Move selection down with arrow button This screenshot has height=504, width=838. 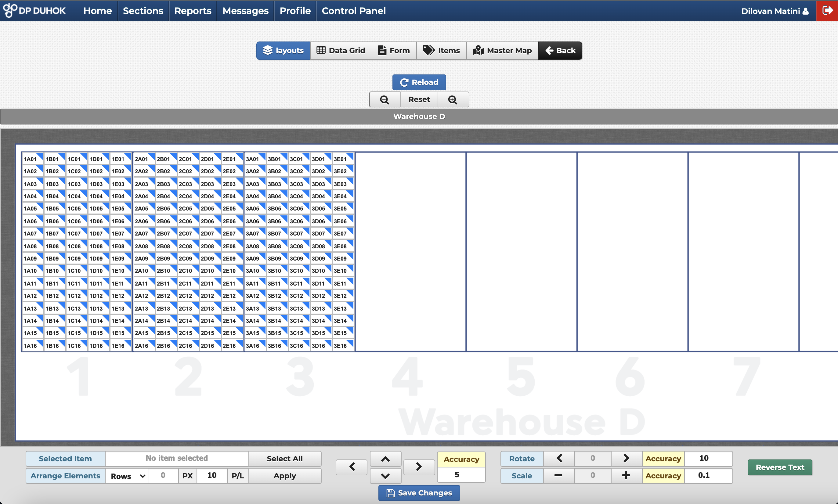(385, 476)
